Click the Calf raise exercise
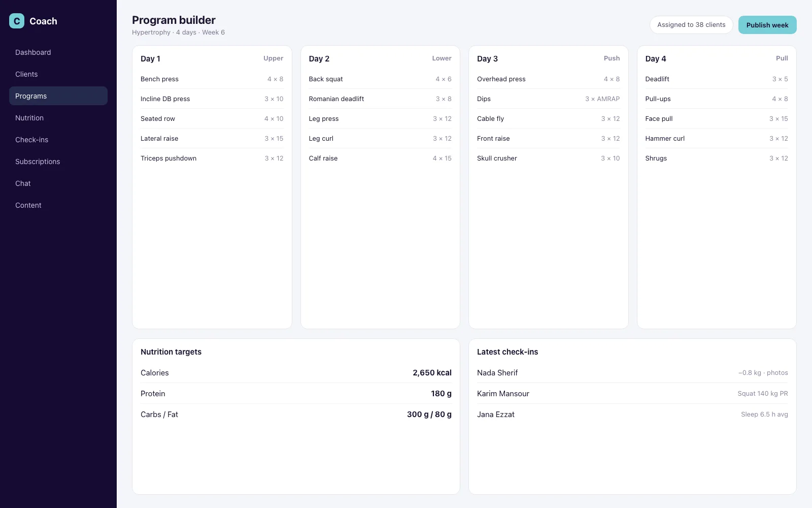Screen dimensions: 812x508 tap(380, 158)
